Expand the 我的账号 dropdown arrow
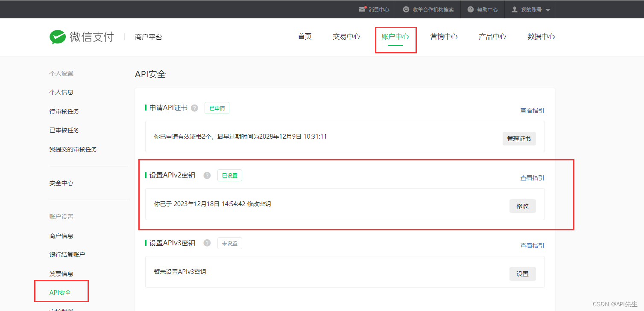This screenshot has height=311, width=644. [x=548, y=10]
